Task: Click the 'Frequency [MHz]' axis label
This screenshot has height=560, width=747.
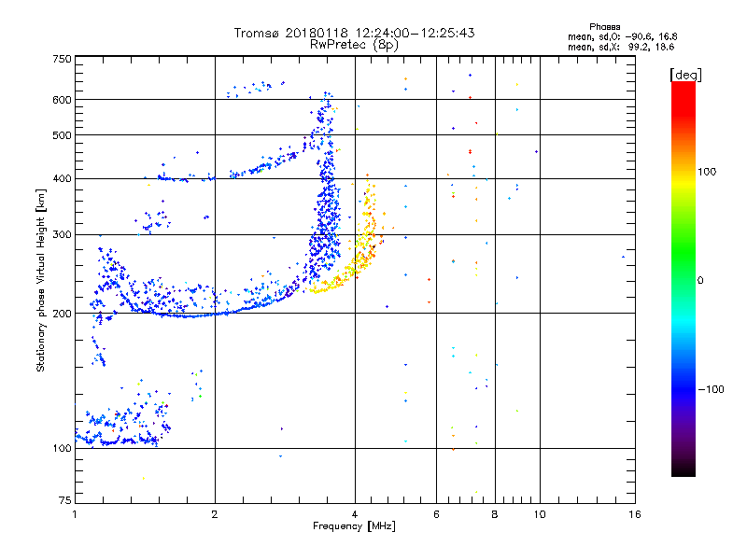Action: click(354, 526)
